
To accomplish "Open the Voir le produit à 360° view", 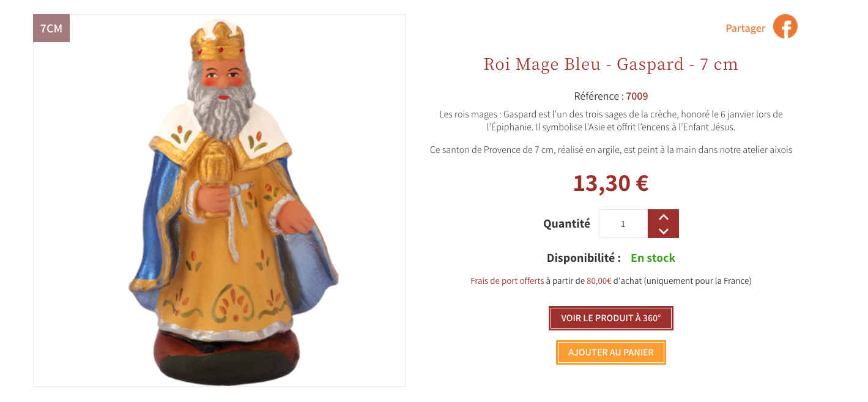I will [611, 318].
